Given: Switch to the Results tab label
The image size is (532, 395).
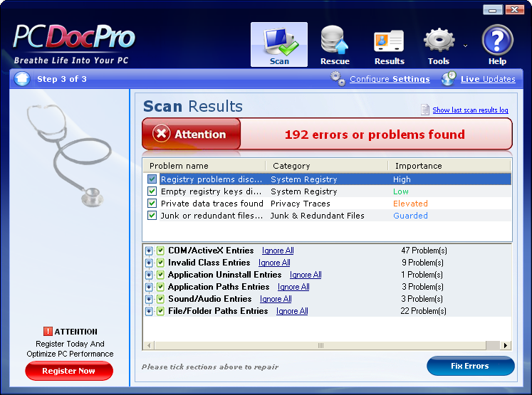Looking at the screenshot, I should click(x=389, y=61).
